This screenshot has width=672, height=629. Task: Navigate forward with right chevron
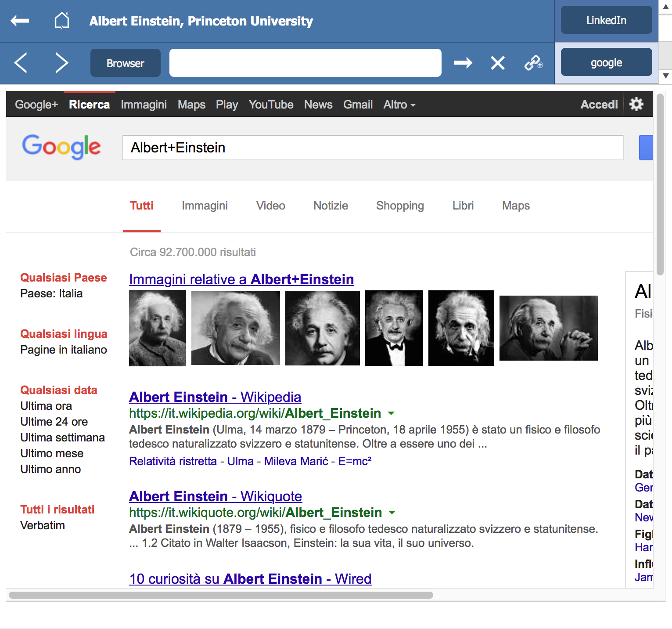click(x=62, y=62)
